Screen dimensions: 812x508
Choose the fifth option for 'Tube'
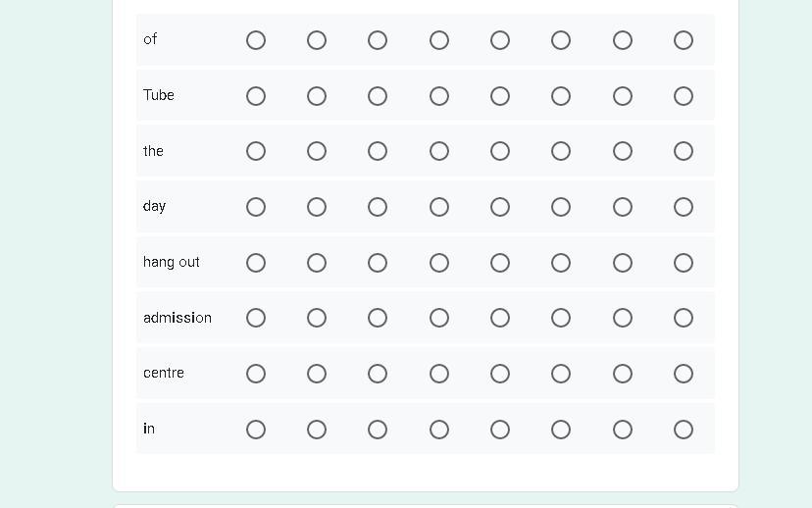point(500,96)
